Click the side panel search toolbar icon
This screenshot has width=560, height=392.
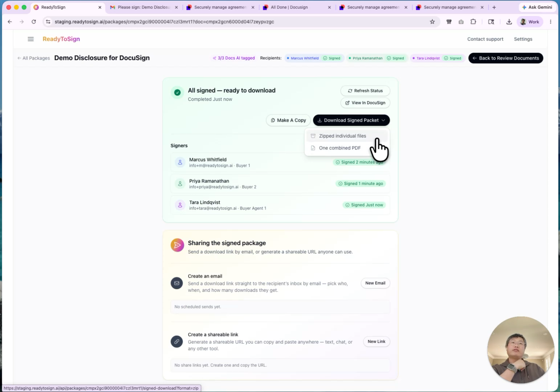(491, 22)
